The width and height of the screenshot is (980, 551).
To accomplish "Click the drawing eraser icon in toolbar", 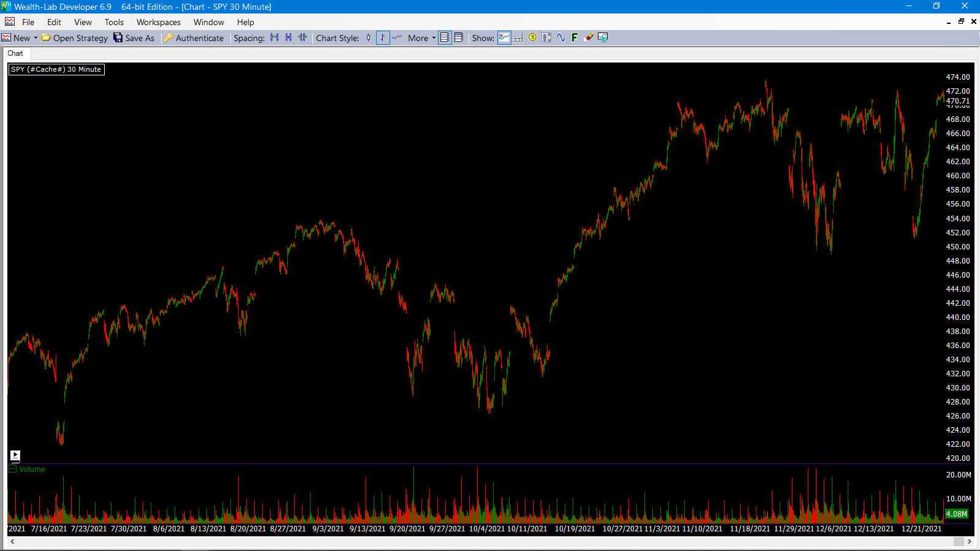I will click(x=589, y=37).
